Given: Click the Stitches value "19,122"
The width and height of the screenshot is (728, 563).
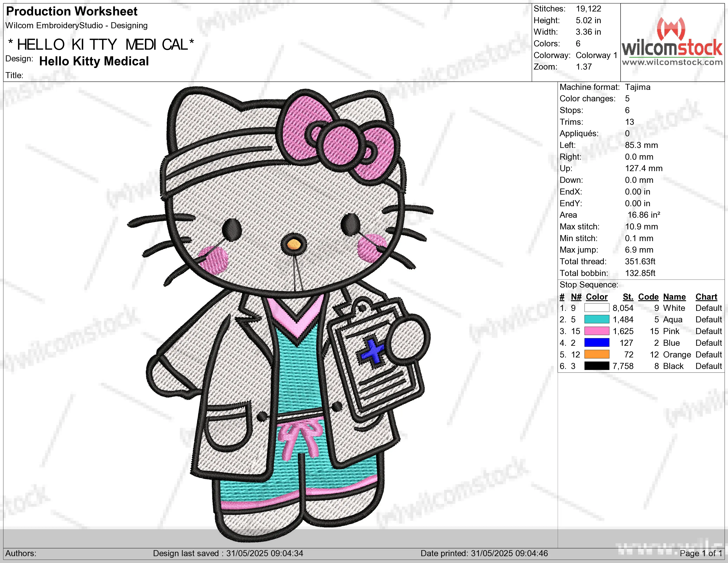Looking at the screenshot, I should click(x=589, y=9).
